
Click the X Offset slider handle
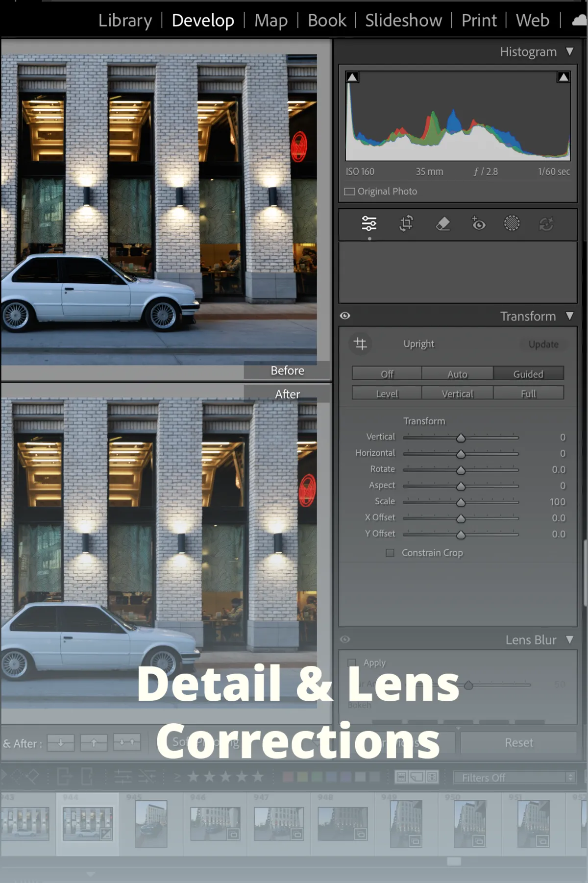coord(461,518)
